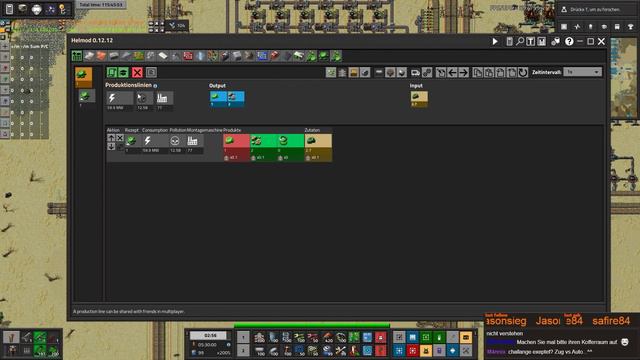The image size is (640, 360).
Task: Select the red brick model tab
Action: pyautogui.click(x=101, y=56)
